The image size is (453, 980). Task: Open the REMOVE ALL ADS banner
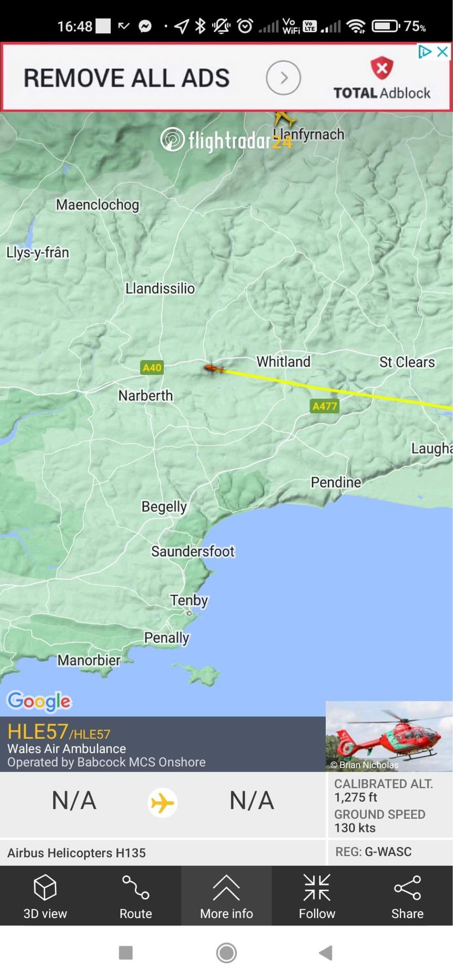[127, 78]
